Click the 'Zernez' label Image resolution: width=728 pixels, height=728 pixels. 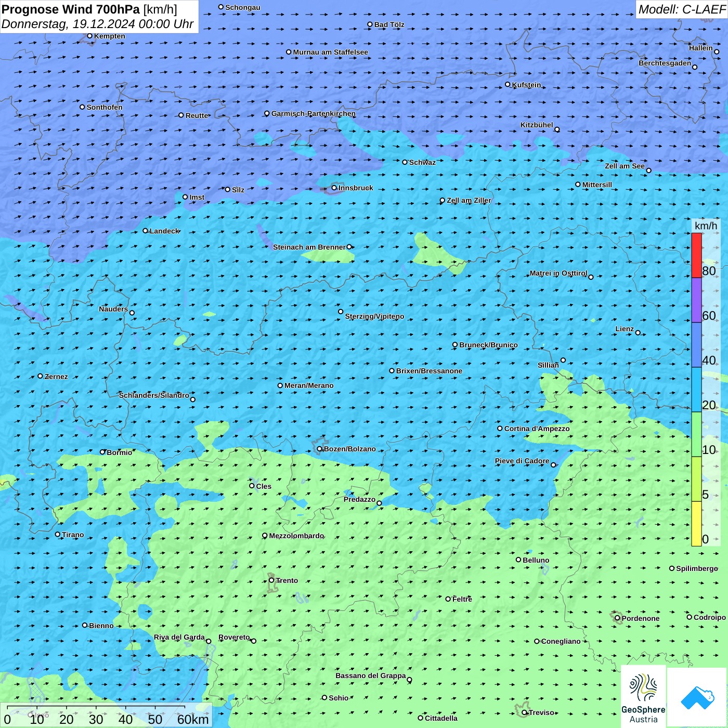(56, 376)
